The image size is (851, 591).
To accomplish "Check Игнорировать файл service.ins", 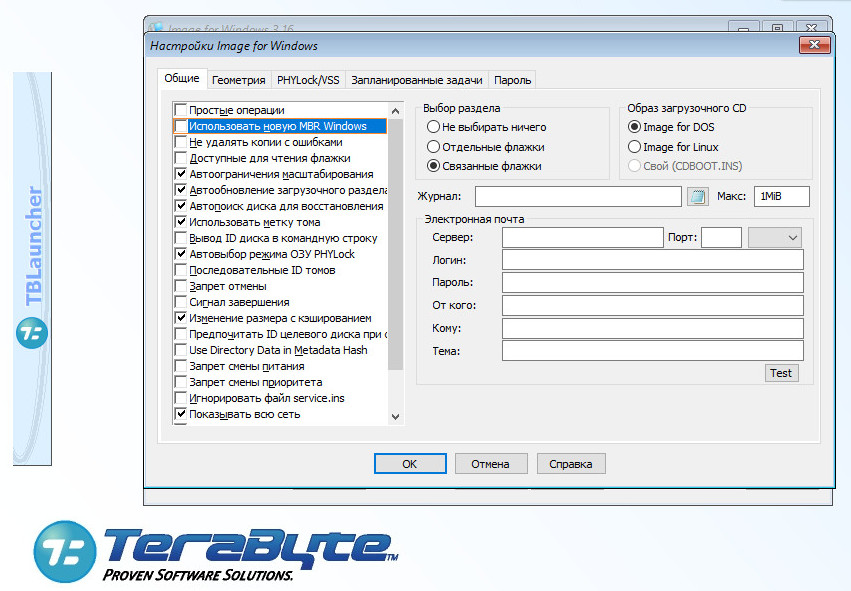I will tap(181, 398).
